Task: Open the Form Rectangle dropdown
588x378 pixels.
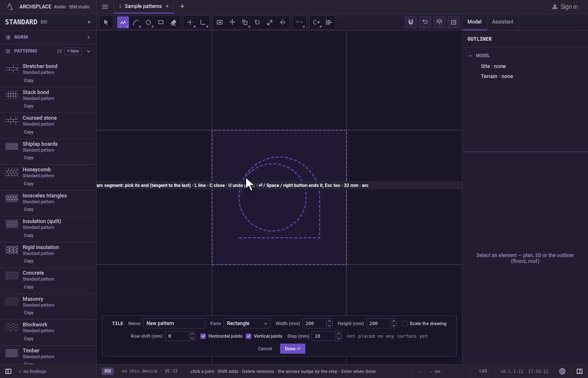Action: tap(247, 323)
